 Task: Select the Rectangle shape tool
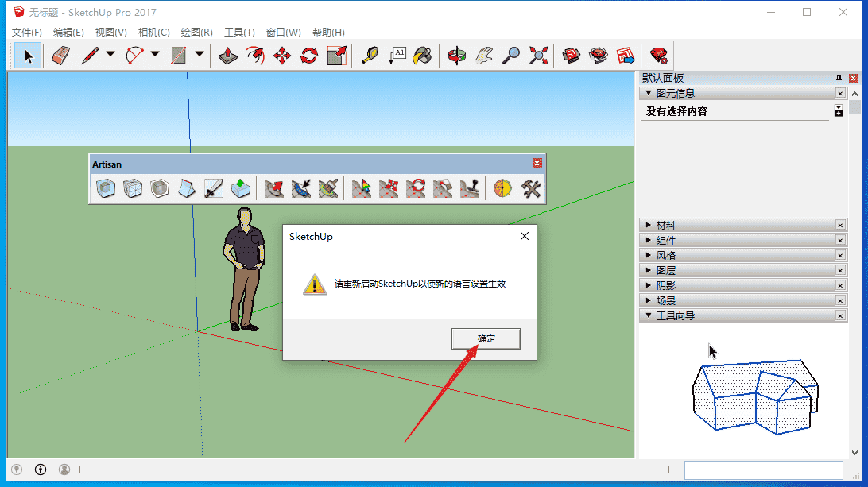coord(179,56)
